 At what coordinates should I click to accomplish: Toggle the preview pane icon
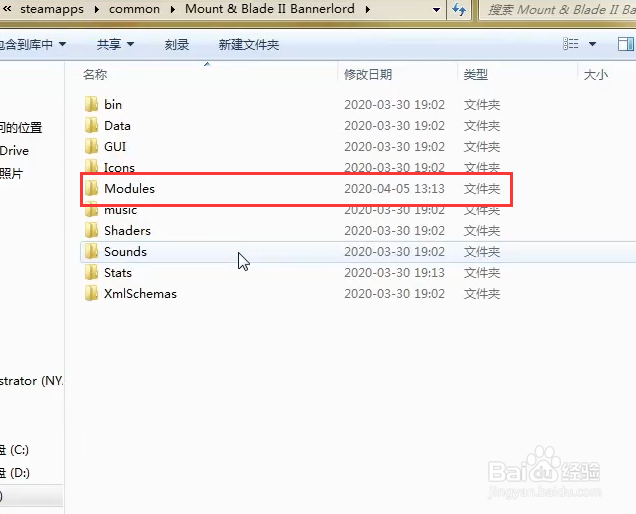point(626,44)
